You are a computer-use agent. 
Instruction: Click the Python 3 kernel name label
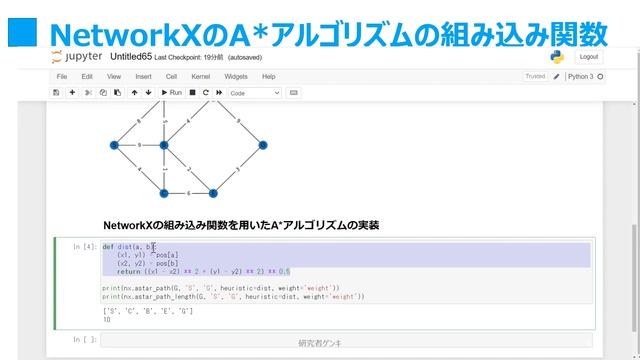coord(580,76)
